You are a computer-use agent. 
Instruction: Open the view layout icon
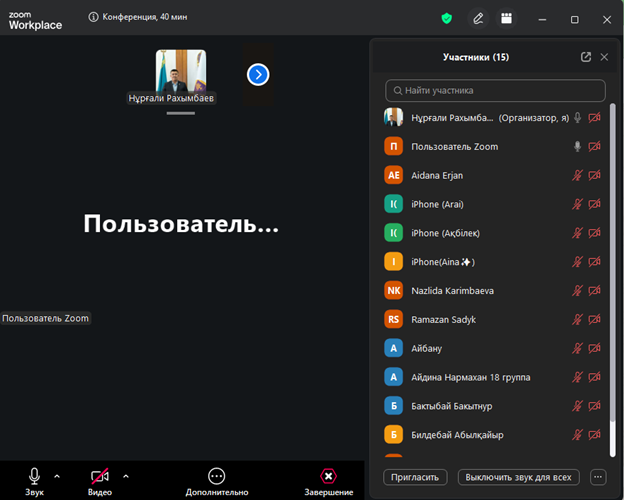[x=507, y=18]
